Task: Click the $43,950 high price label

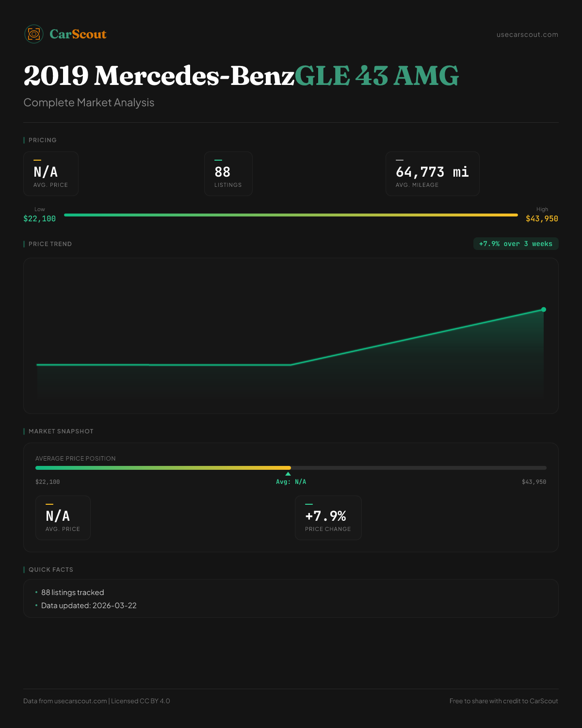Action: [x=542, y=218]
